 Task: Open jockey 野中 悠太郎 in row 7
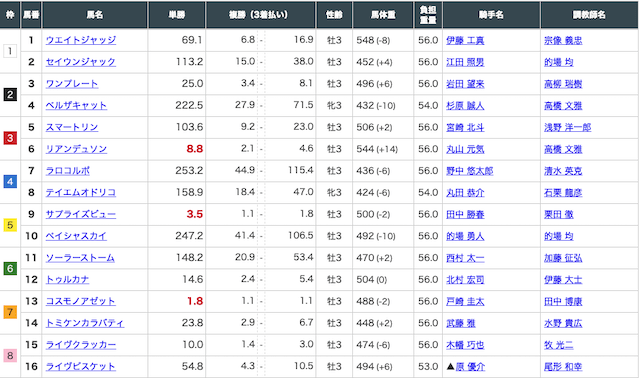tap(469, 171)
